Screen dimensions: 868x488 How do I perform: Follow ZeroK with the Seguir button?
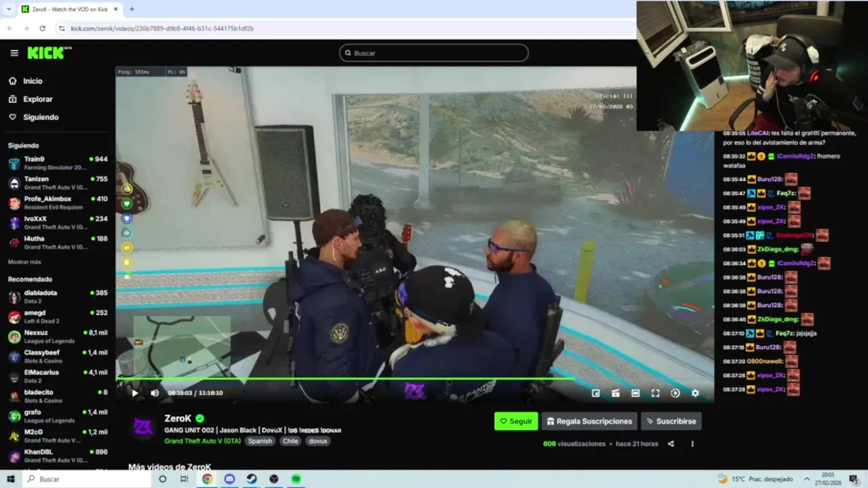pyautogui.click(x=516, y=421)
